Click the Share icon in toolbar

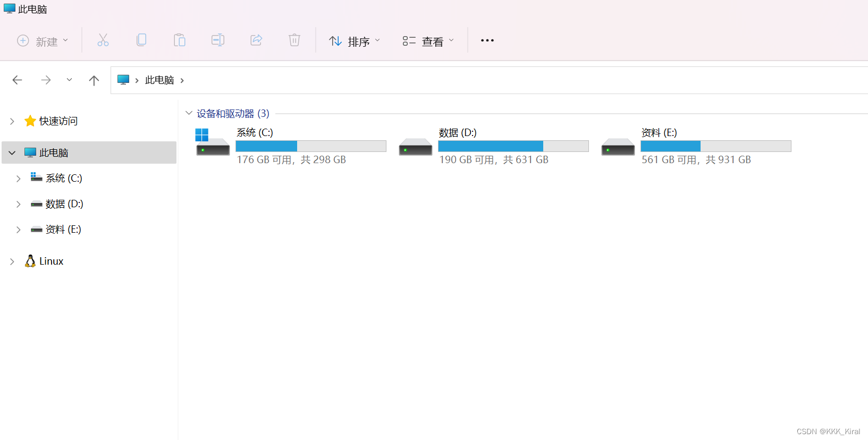pos(256,40)
